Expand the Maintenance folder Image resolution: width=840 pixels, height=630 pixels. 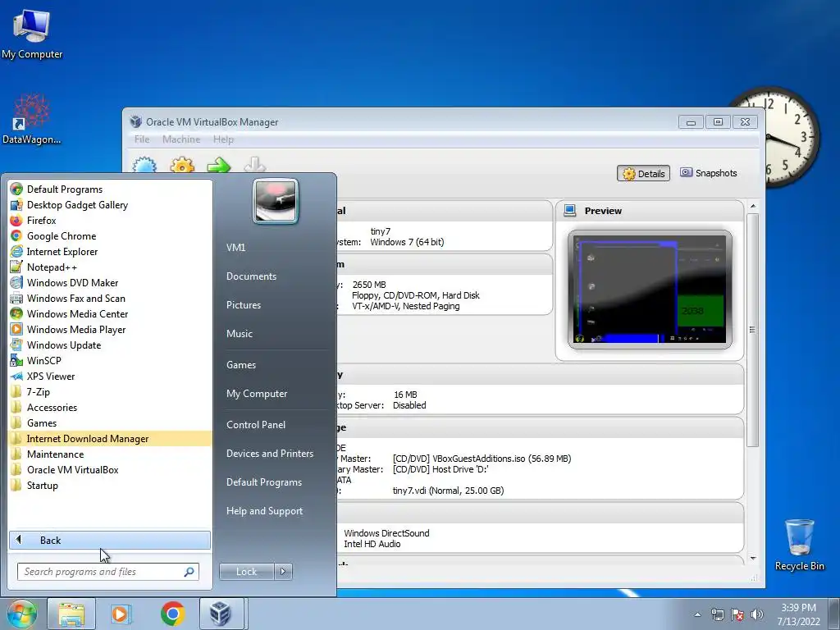111,454
